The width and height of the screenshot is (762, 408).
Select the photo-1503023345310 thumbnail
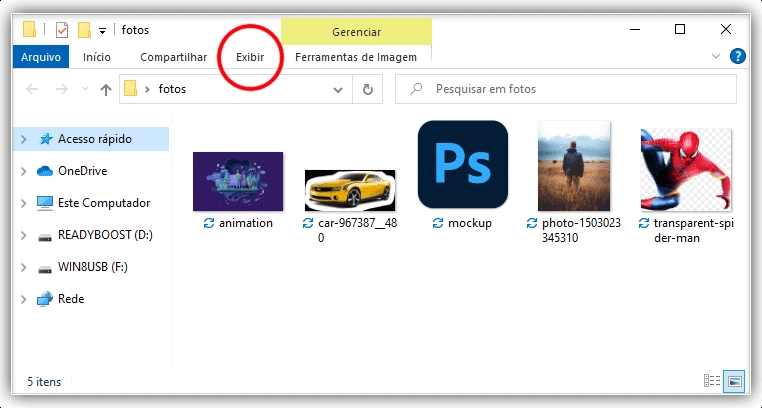point(574,166)
